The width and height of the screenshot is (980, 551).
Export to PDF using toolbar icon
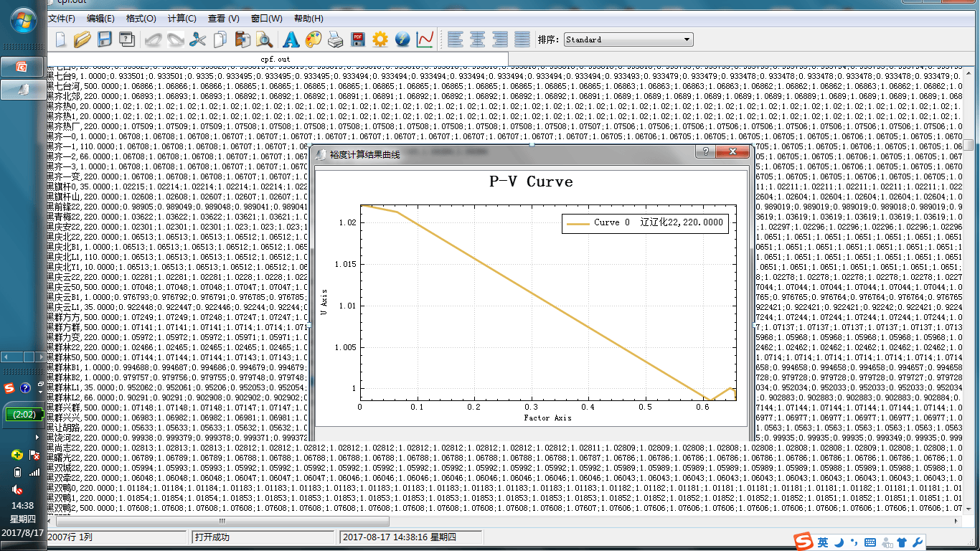tap(357, 39)
